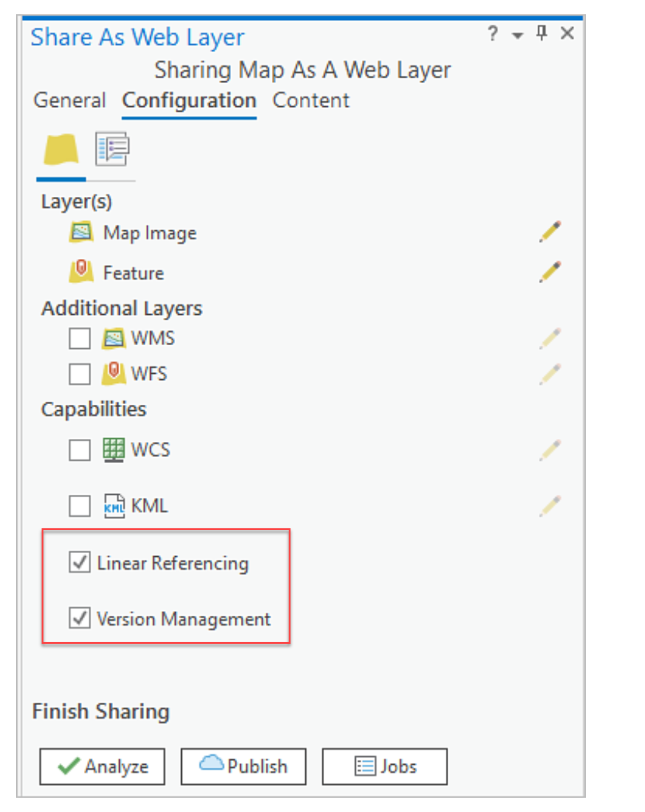This screenshot has width=645, height=812.
Task: Click the pencil icon beside WFS
Action: 550,374
